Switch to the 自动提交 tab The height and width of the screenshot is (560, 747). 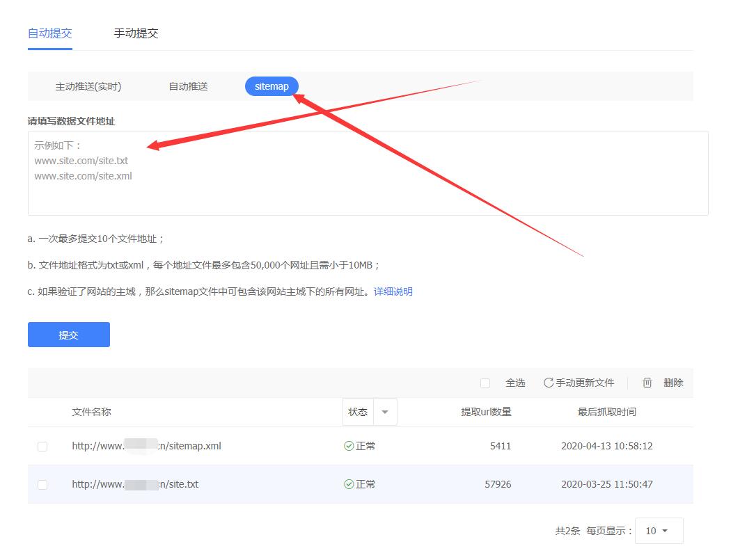click(x=49, y=33)
